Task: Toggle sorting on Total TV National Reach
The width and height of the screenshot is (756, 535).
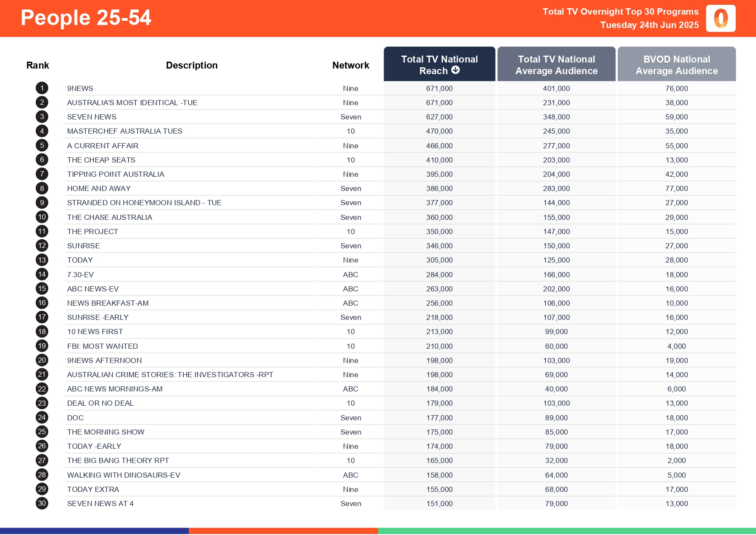Action: (439, 64)
